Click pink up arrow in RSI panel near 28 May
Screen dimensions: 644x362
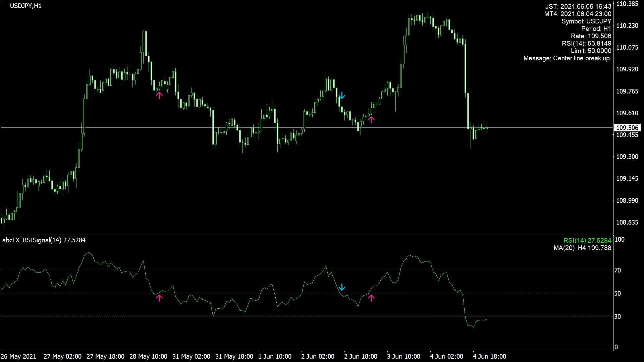coord(159,298)
